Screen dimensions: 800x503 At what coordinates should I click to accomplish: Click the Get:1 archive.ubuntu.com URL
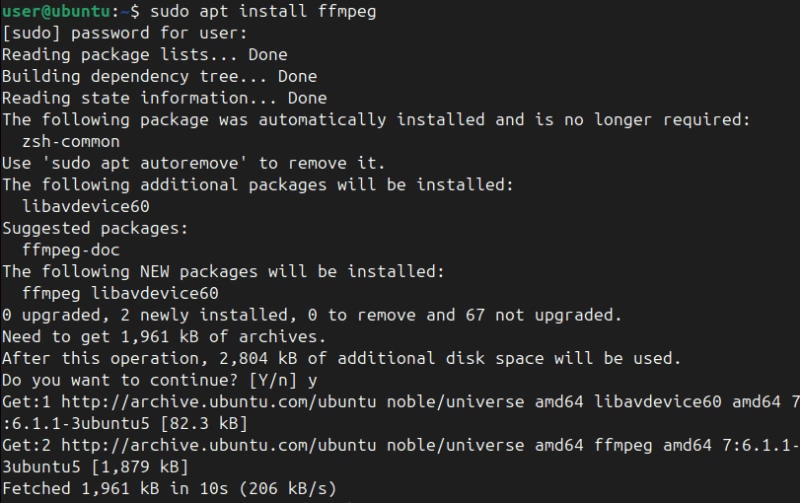point(218,402)
